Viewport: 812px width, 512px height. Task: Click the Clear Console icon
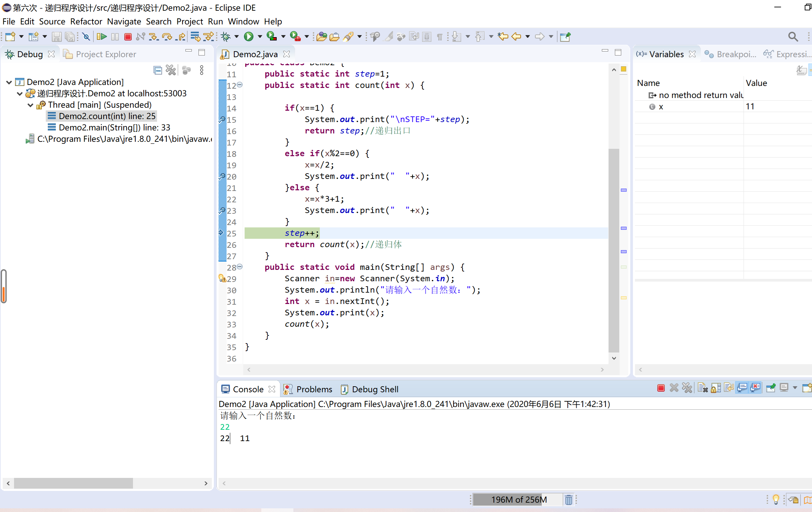(x=702, y=388)
